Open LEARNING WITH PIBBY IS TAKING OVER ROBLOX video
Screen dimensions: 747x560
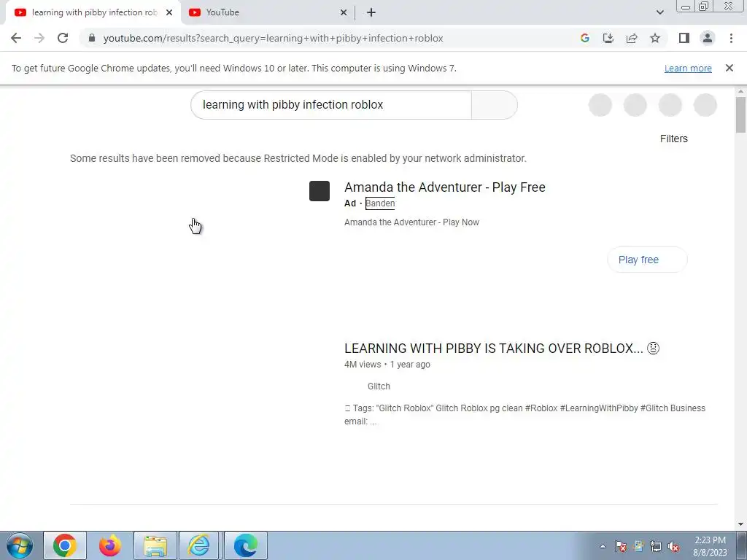pos(502,348)
